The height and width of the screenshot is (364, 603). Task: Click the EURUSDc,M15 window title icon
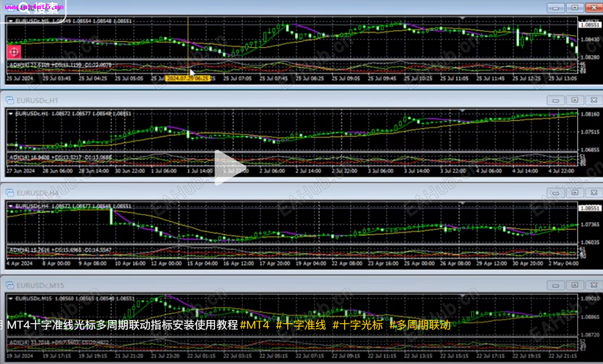tap(10, 285)
